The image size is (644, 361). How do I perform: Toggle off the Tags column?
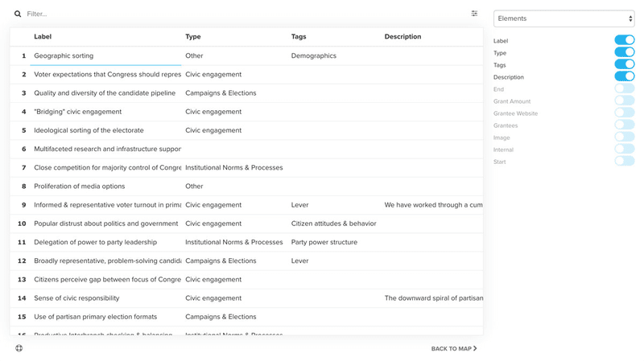624,64
